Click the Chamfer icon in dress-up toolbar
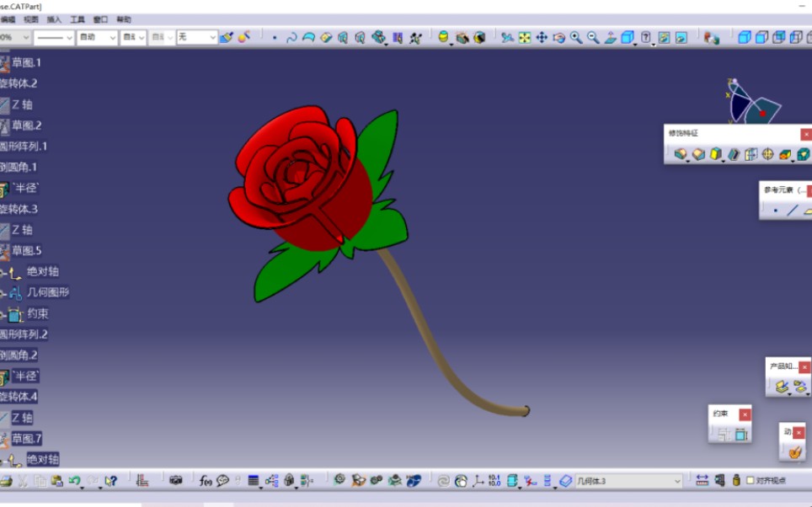812x507 pixels. tap(698, 154)
